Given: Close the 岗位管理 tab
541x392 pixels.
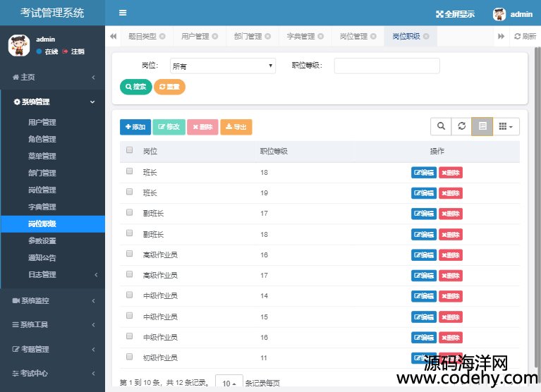Looking at the screenshot, I should tap(373, 36).
